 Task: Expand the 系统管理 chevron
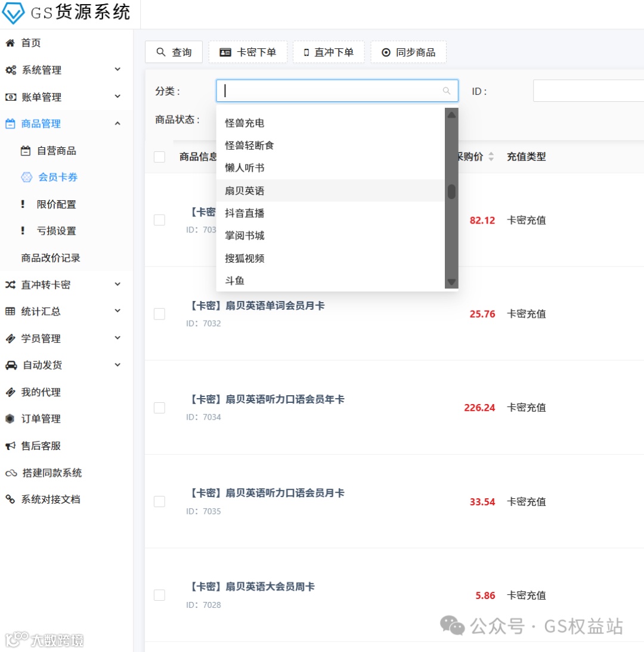coord(117,70)
